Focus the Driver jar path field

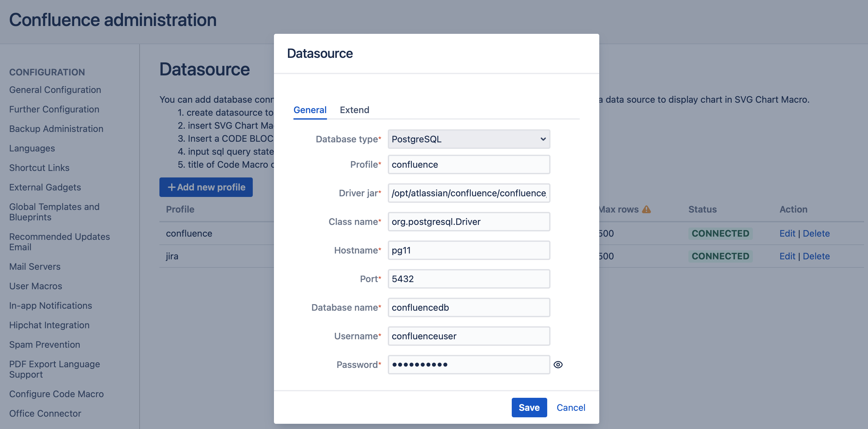pyautogui.click(x=468, y=193)
